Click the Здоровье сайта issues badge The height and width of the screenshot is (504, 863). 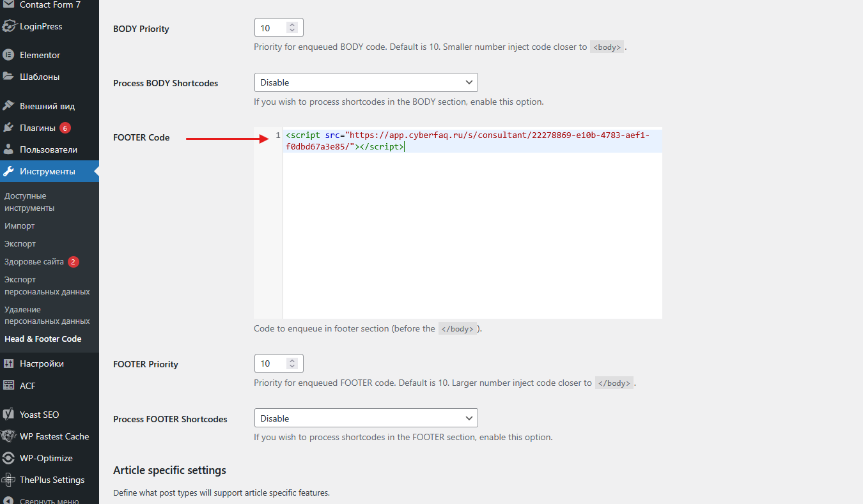(x=74, y=262)
